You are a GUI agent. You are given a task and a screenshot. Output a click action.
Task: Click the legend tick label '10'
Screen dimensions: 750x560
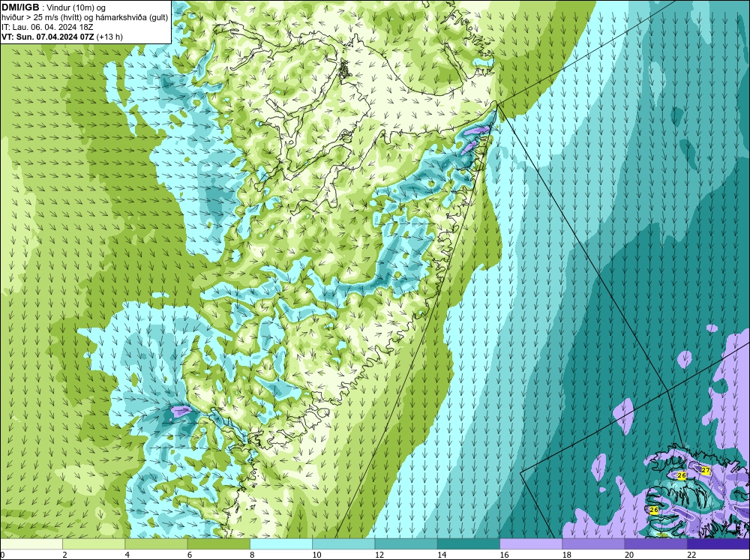pyautogui.click(x=316, y=555)
